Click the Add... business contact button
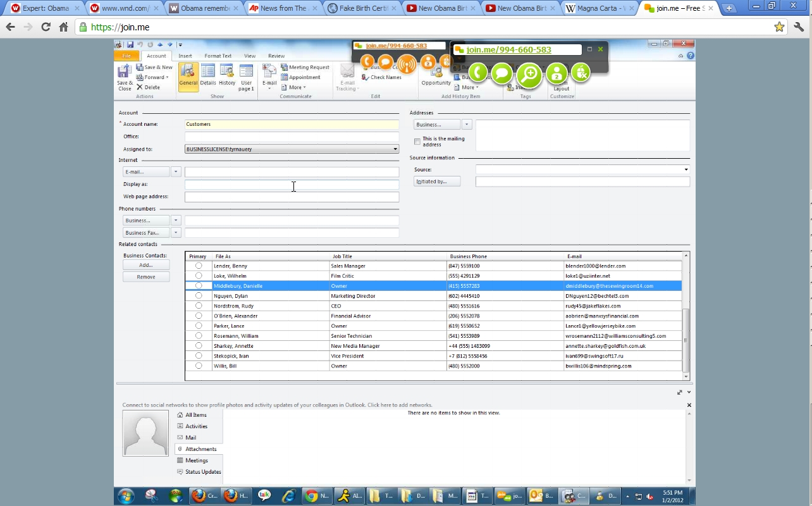This screenshot has height=506, width=812. click(x=146, y=266)
